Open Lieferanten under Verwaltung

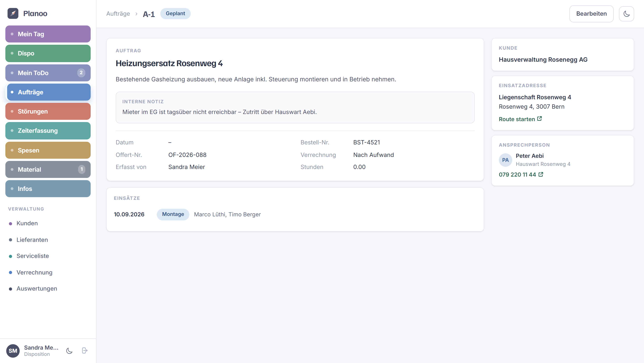click(32, 240)
